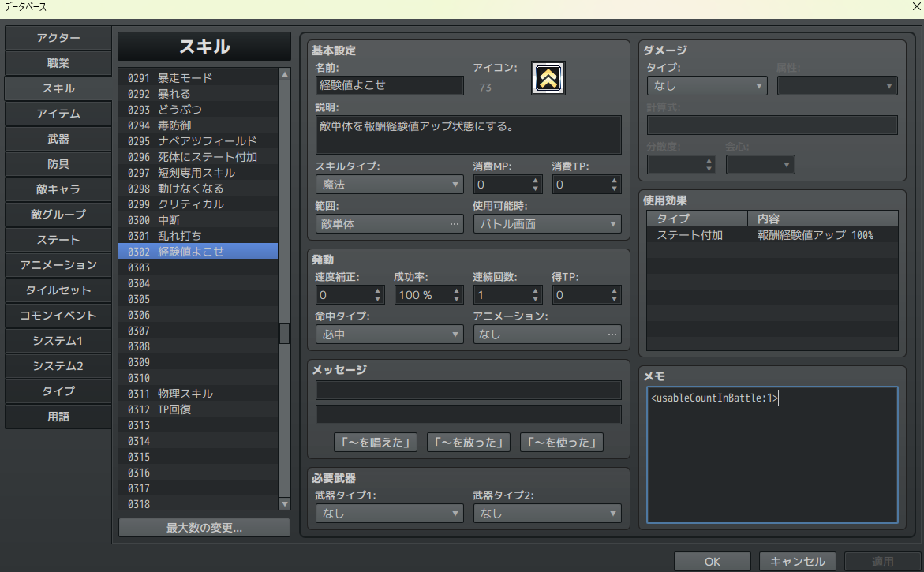Select skill 0297 短剣専用スキル
Image resolution: width=924 pixels, height=572 pixels.
(x=198, y=173)
